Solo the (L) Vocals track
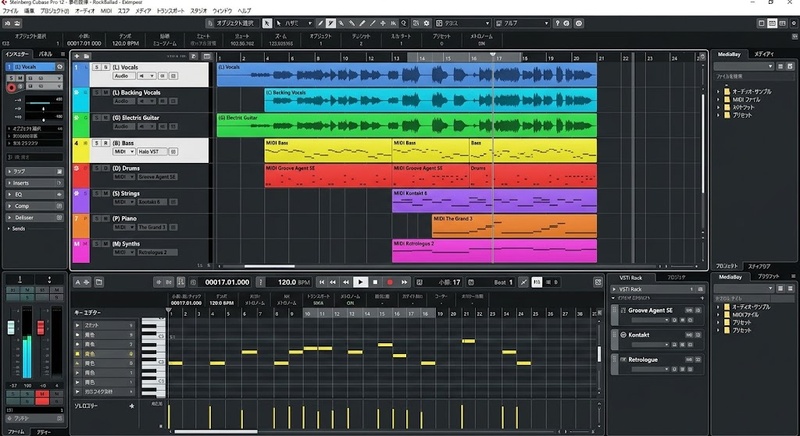The height and width of the screenshot is (436, 800). (97, 67)
